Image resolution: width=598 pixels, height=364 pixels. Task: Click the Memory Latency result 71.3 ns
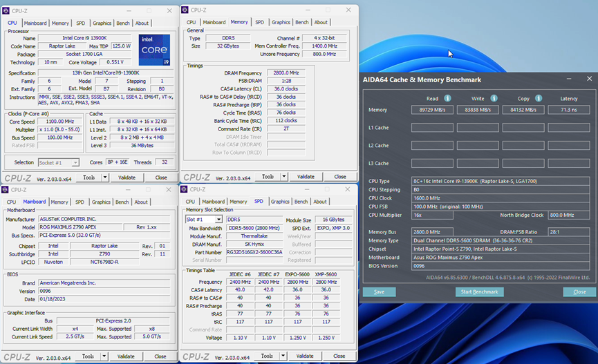(569, 110)
